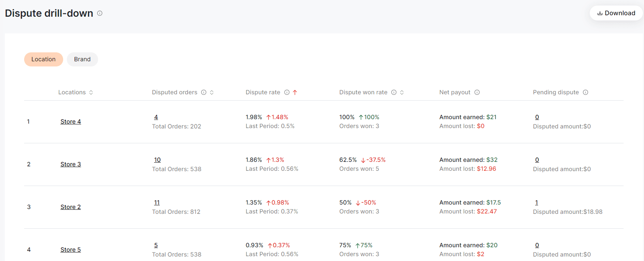
Task: Open Store 4 location link
Action: [71, 122]
